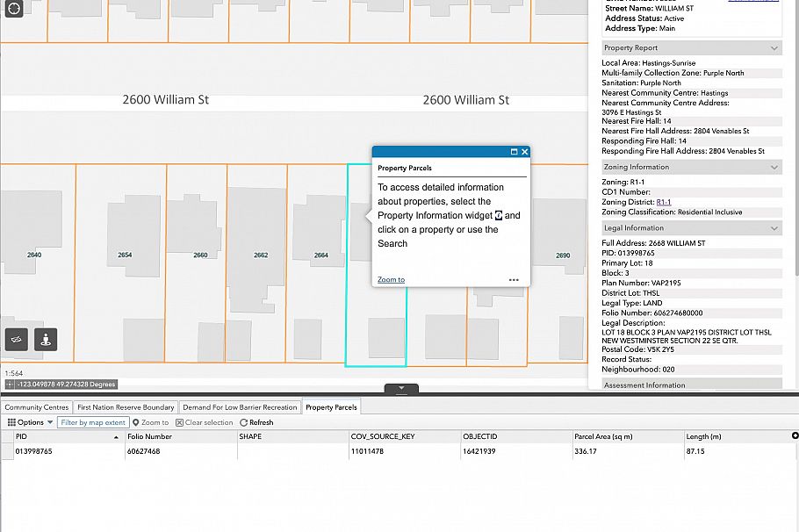
Task: Open the First Nation Reserve Boundary tab
Action: tap(126, 407)
